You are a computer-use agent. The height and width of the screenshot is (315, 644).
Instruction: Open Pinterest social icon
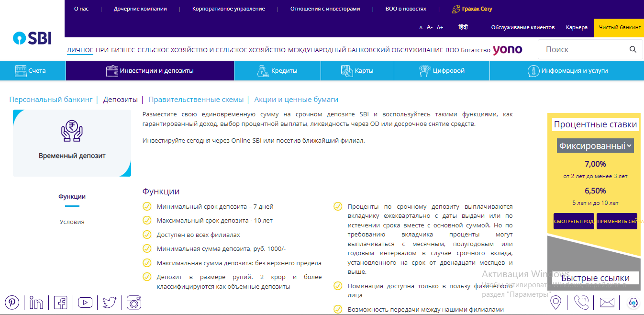tap(12, 303)
